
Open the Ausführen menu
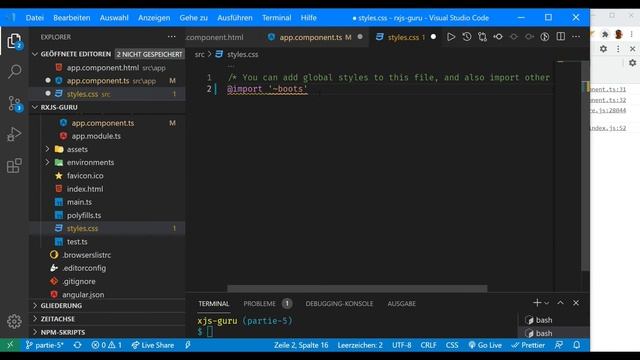point(235,18)
